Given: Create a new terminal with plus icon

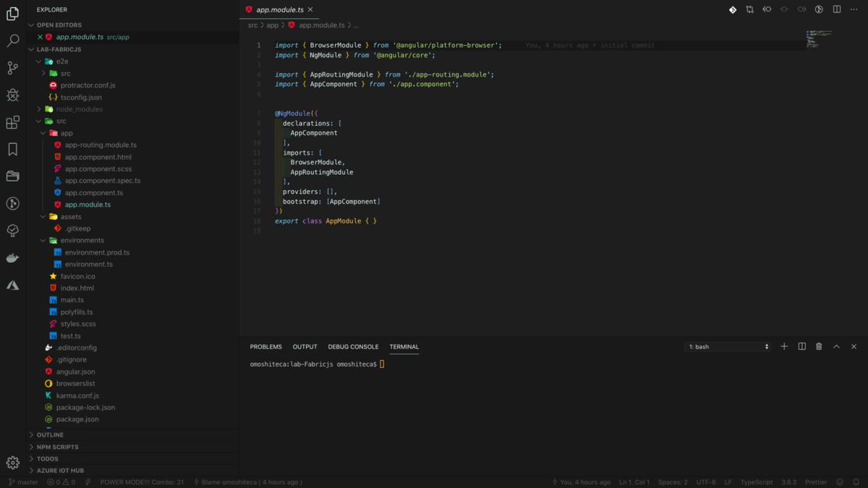Looking at the screenshot, I should point(784,346).
